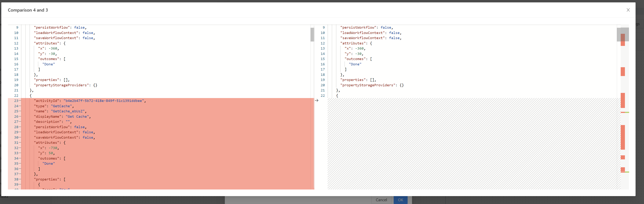The height and width of the screenshot is (204, 644).
Task: Click the small red overview marker below the longest block
Action: pyautogui.click(x=623, y=157)
